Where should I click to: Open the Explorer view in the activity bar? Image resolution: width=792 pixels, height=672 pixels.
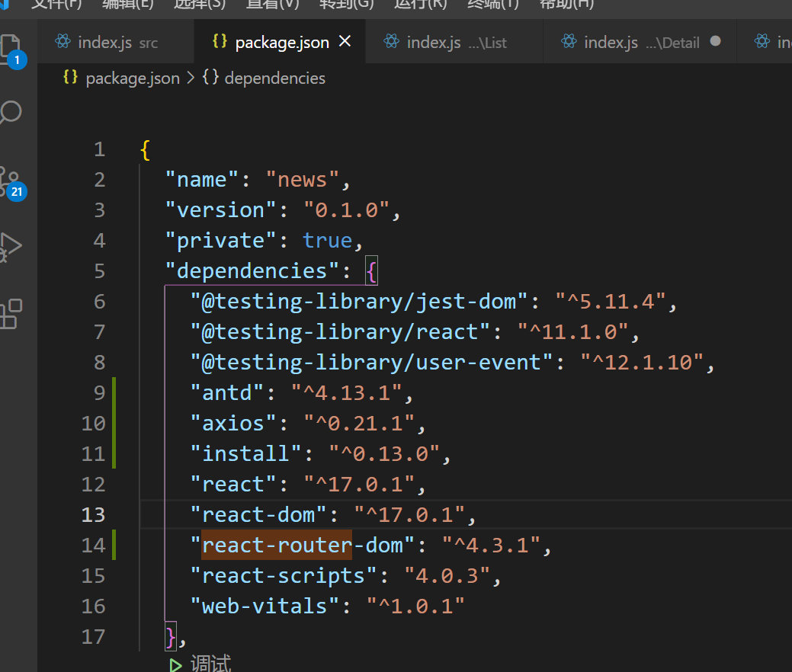[11, 47]
